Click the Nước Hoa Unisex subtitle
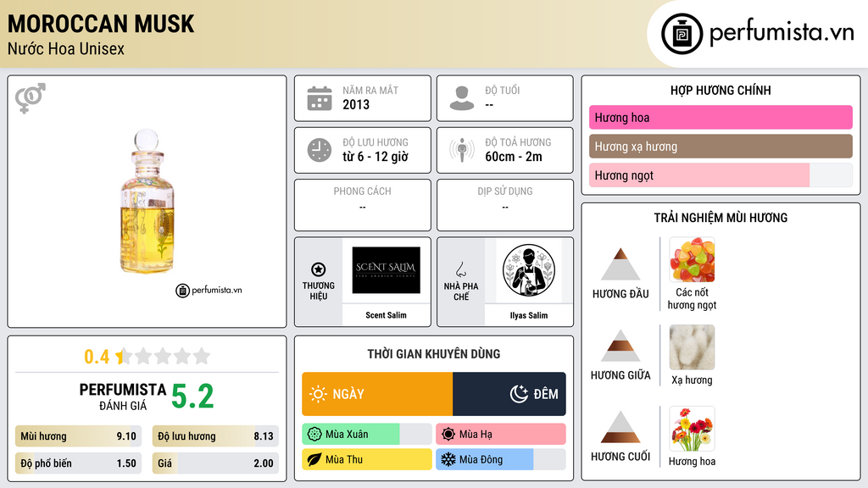Screen dimensions: 868x488 pos(66,48)
